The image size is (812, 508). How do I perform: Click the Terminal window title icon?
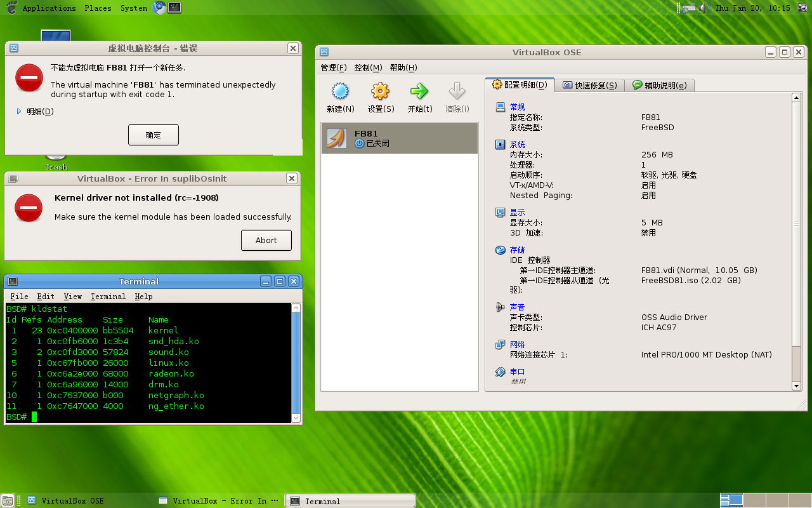[13, 281]
